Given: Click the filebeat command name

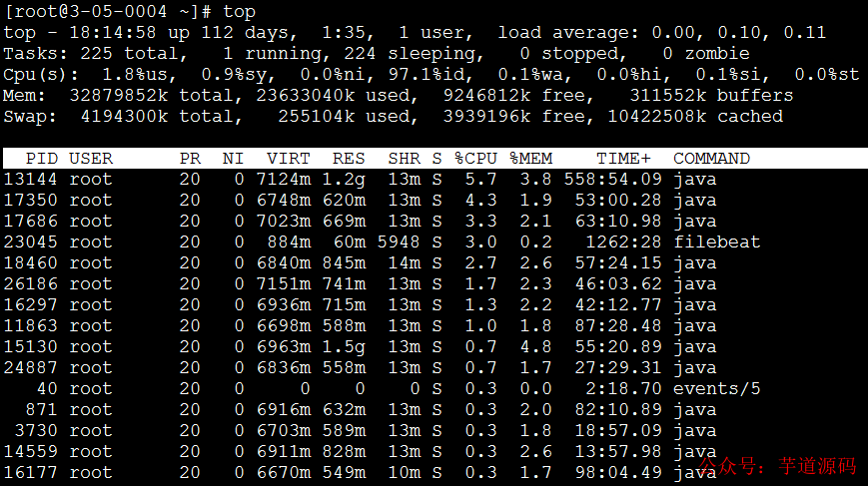Looking at the screenshot, I should point(717,243).
